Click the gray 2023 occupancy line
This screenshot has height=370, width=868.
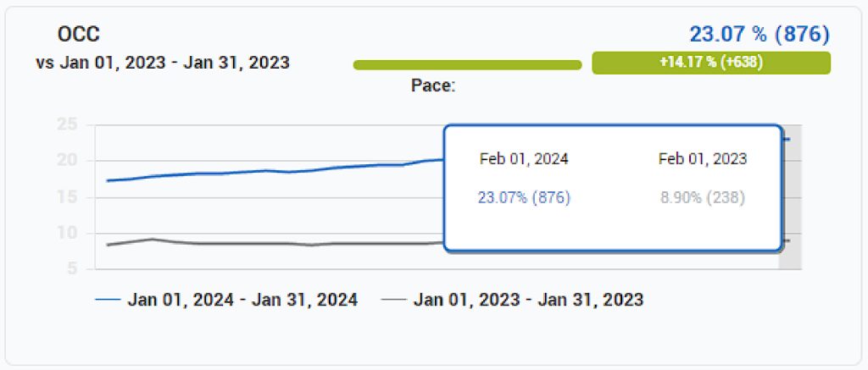pyautogui.click(x=265, y=243)
